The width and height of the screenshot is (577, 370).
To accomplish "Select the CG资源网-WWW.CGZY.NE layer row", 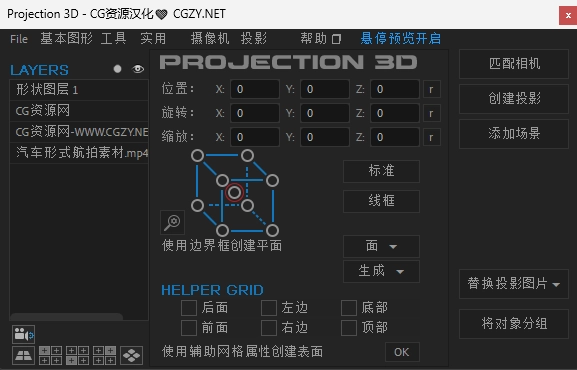I will (x=79, y=131).
